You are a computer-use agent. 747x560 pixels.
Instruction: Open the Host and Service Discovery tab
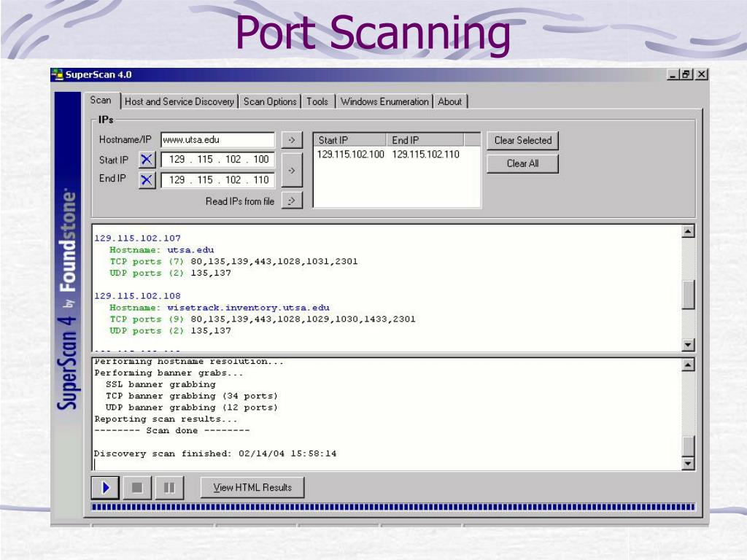179,101
